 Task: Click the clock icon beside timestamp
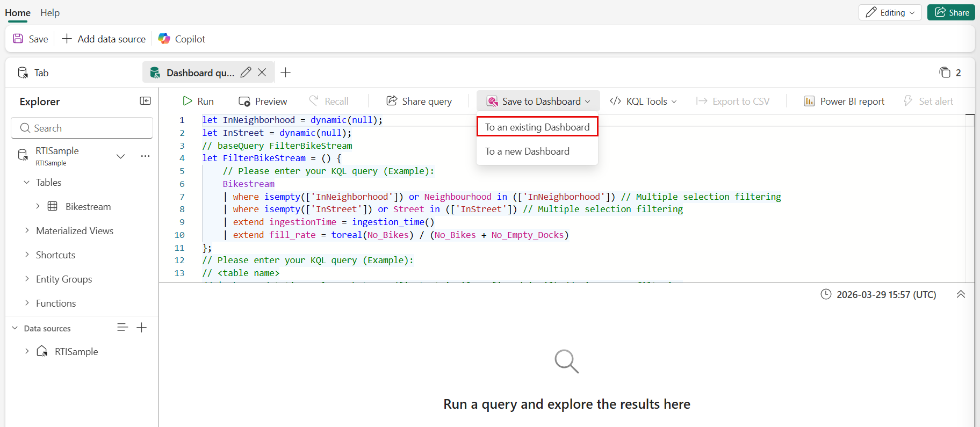pos(826,294)
